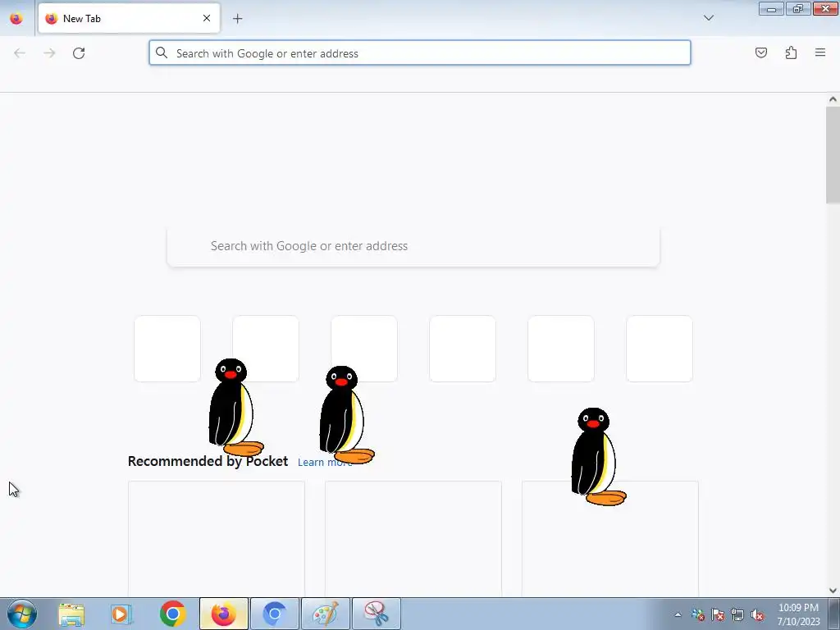This screenshot has height=630, width=840.
Task: Open the middle Pocket story card
Action: [x=413, y=538]
